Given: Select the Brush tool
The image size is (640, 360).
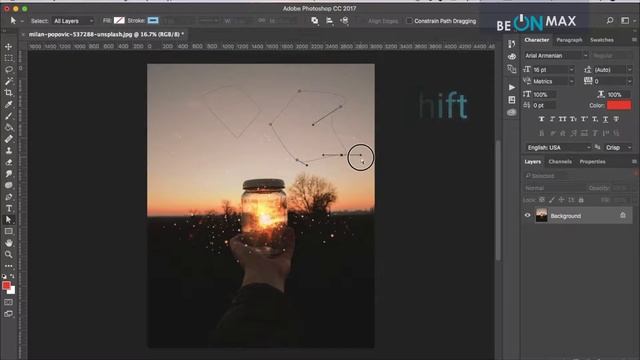Looking at the screenshot, I should 8,116.
